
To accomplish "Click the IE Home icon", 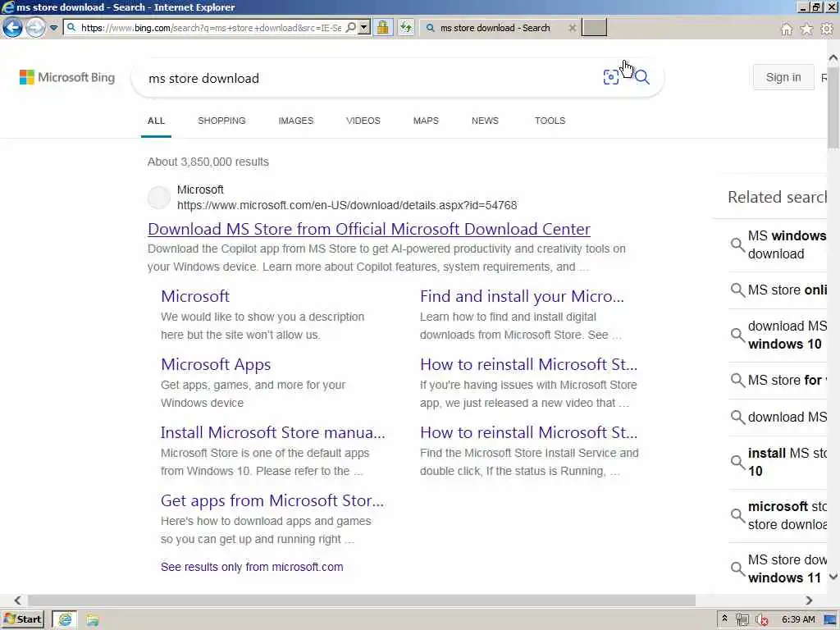I will pyautogui.click(x=786, y=29).
